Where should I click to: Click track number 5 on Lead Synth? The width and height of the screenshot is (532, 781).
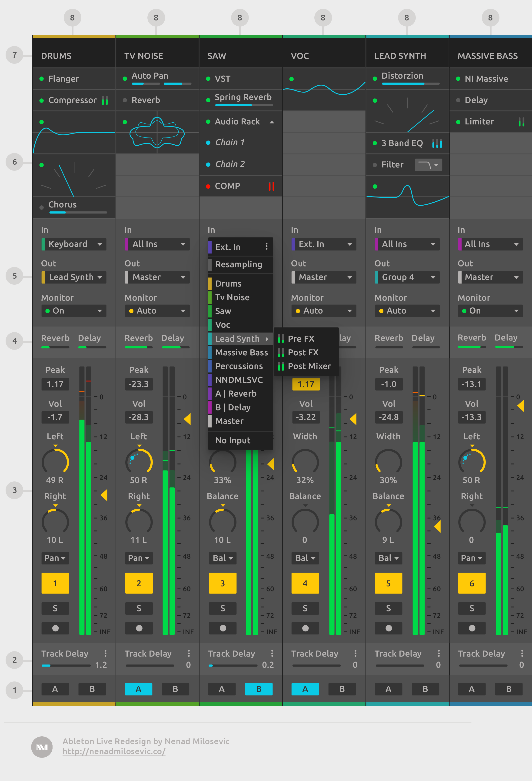coord(389,583)
